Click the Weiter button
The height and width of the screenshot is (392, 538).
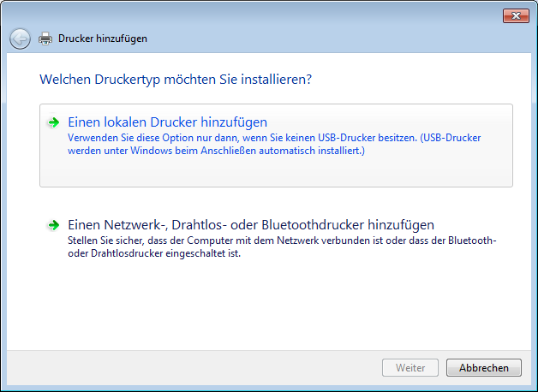[410, 368]
